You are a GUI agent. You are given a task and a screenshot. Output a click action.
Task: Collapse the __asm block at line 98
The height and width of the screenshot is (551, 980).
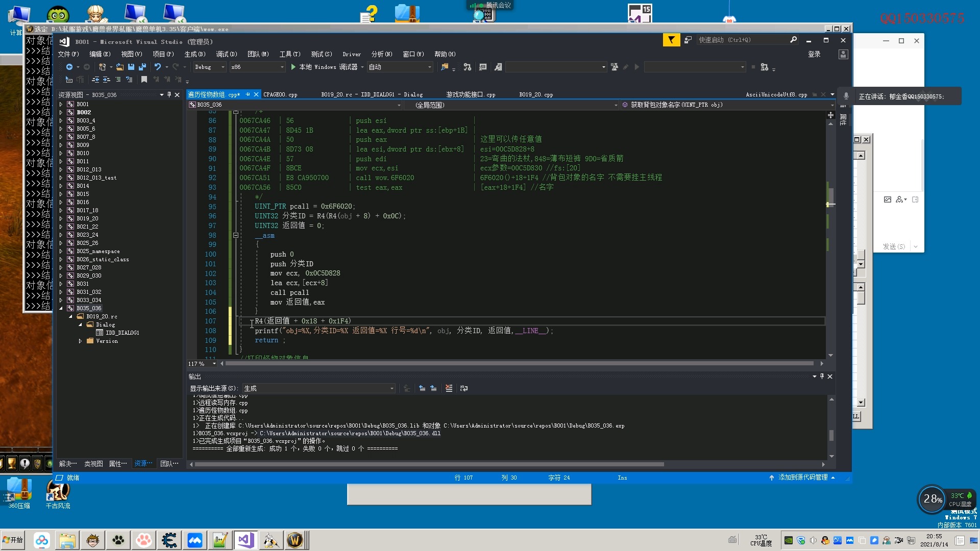[235, 235]
